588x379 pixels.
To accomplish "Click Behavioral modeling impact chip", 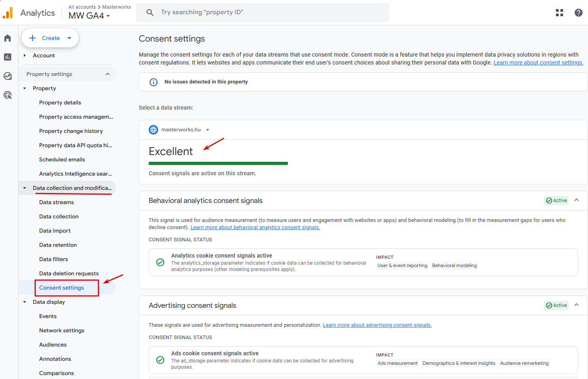I will point(454,265).
